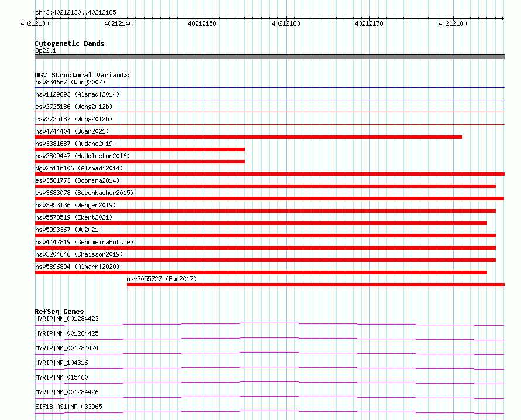This screenshot has height=420, width=521.
Task: Click the red bar under dgv2511n106
Action: 269,174
